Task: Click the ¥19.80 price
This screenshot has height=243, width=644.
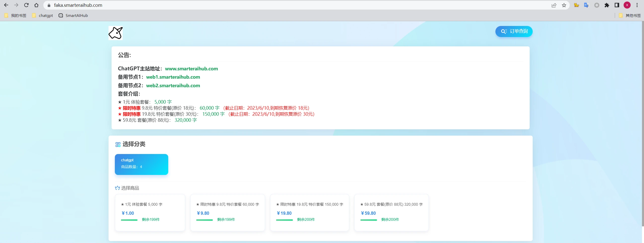Action: pyautogui.click(x=284, y=213)
